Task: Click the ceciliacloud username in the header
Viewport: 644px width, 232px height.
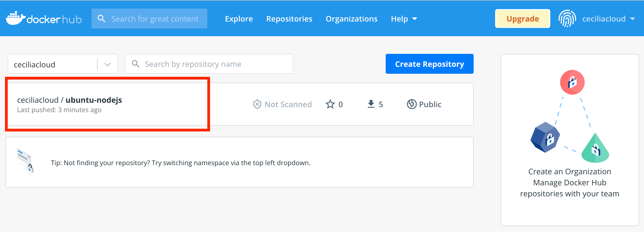Action: (604, 19)
